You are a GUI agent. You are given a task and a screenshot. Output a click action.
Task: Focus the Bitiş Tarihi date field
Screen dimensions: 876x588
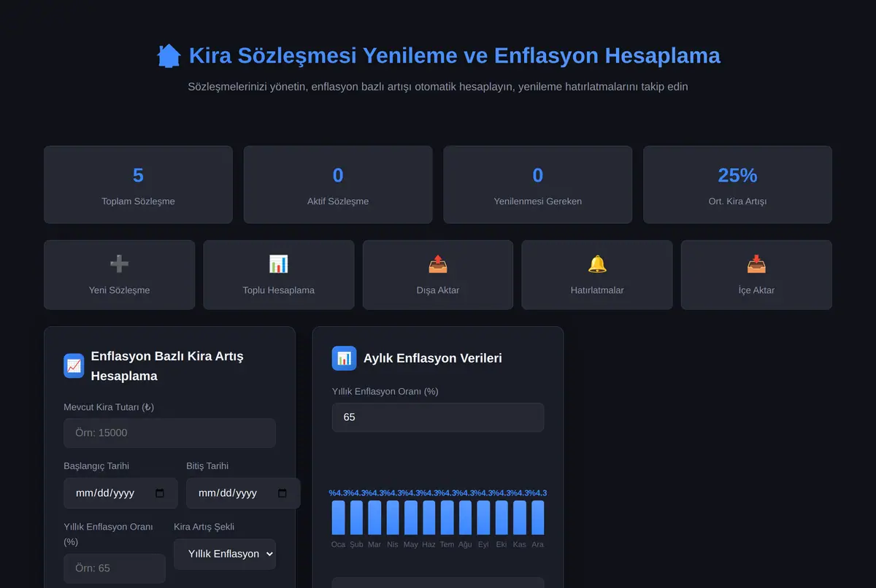click(243, 493)
